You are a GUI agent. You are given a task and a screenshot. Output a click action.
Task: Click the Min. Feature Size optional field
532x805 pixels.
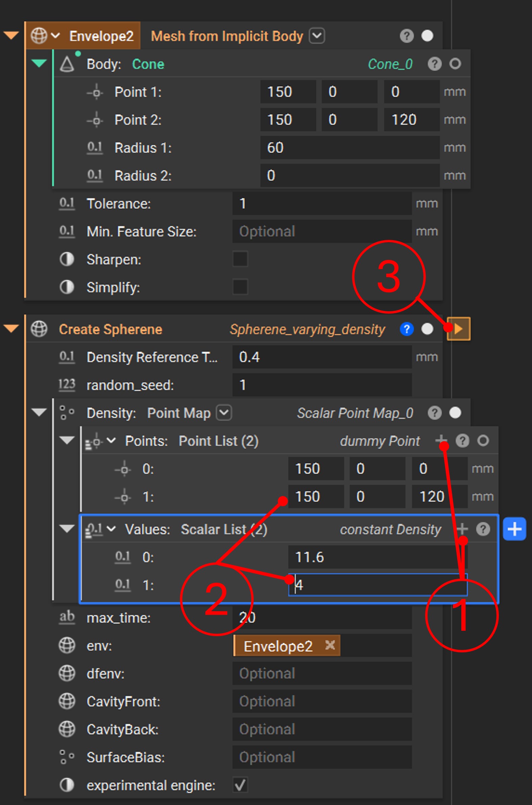[x=322, y=231]
